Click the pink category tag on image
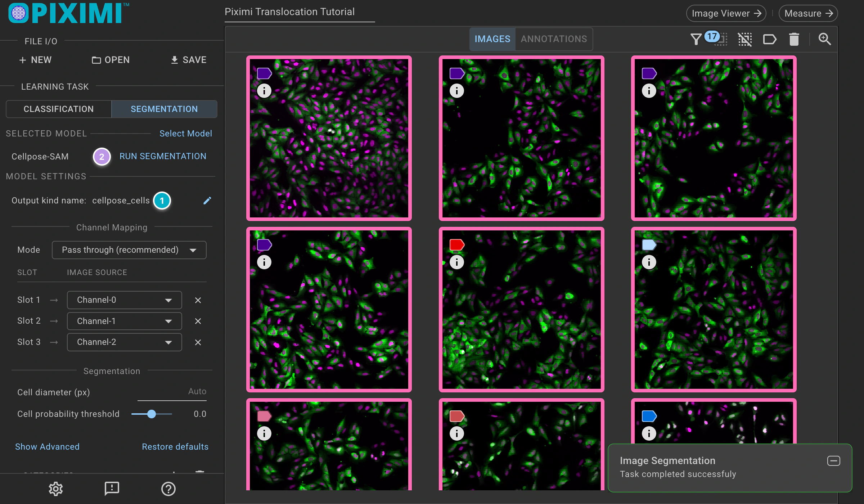Viewport: 864px width, 504px height. click(x=264, y=416)
